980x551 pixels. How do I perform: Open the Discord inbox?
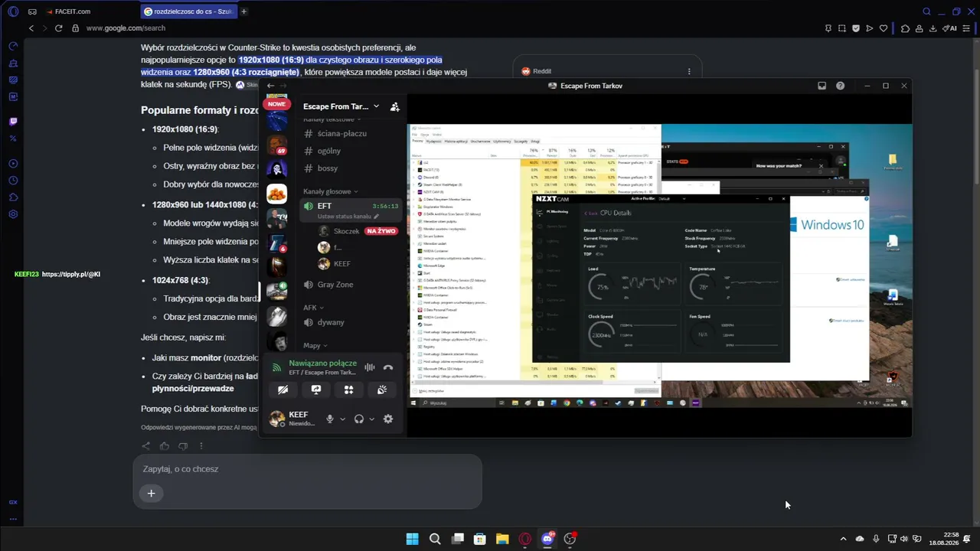pyautogui.click(x=822, y=86)
